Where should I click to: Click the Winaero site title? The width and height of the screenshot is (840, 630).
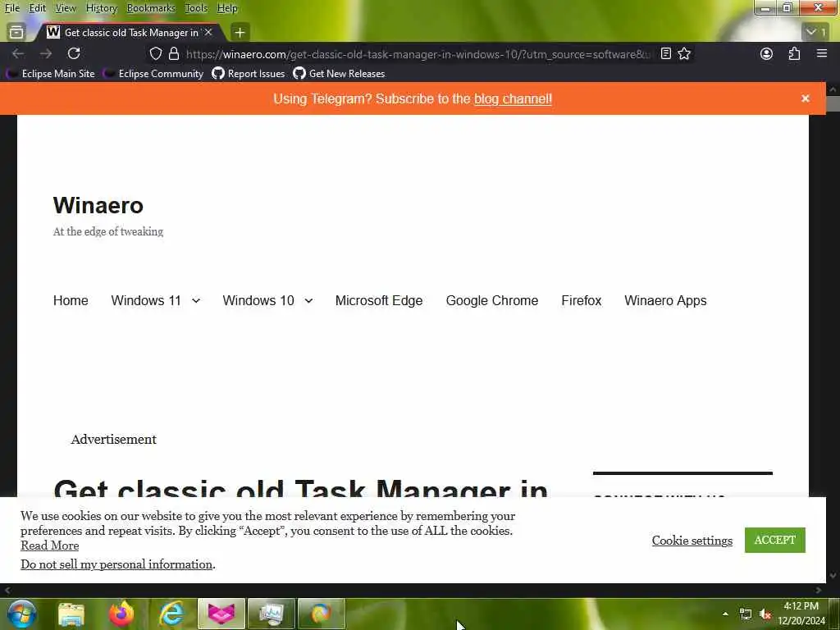98,205
